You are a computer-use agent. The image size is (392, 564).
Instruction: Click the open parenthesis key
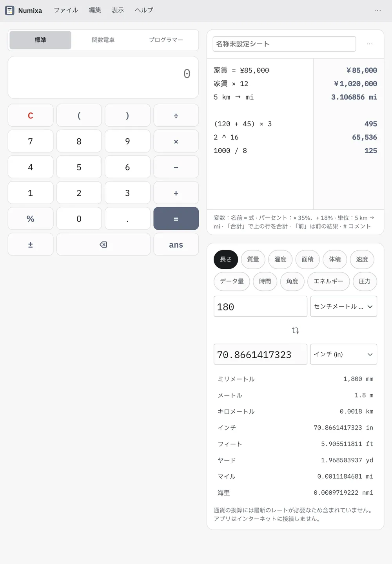[x=79, y=116]
